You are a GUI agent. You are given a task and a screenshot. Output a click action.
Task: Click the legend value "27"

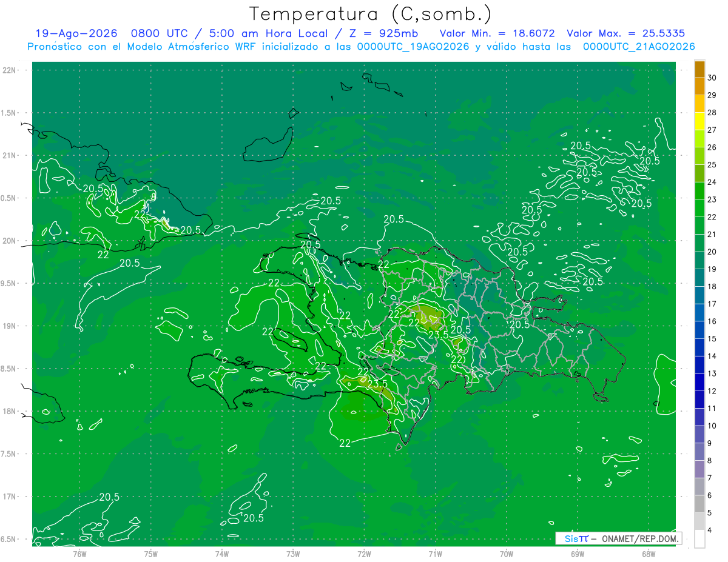coord(712,130)
